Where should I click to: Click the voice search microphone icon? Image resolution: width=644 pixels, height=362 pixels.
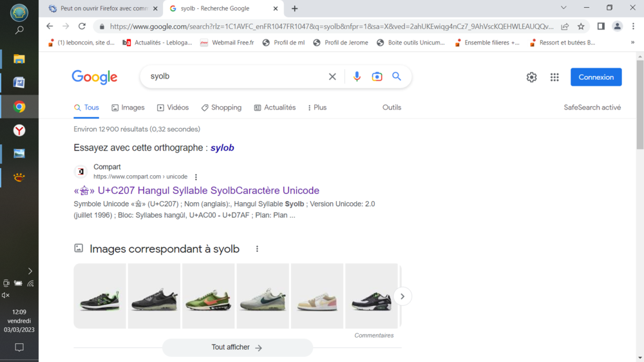pos(357,77)
